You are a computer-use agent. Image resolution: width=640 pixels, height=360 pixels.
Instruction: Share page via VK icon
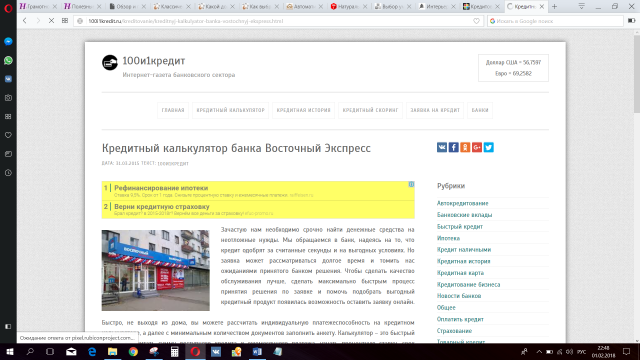pyautogui.click(x=442, y=147)
